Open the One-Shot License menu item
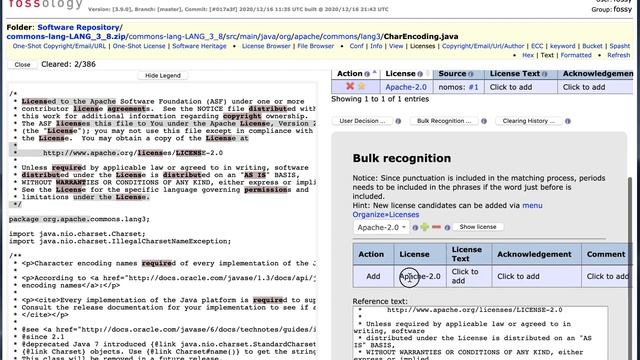640x360 pixels. tap(139, 46)
